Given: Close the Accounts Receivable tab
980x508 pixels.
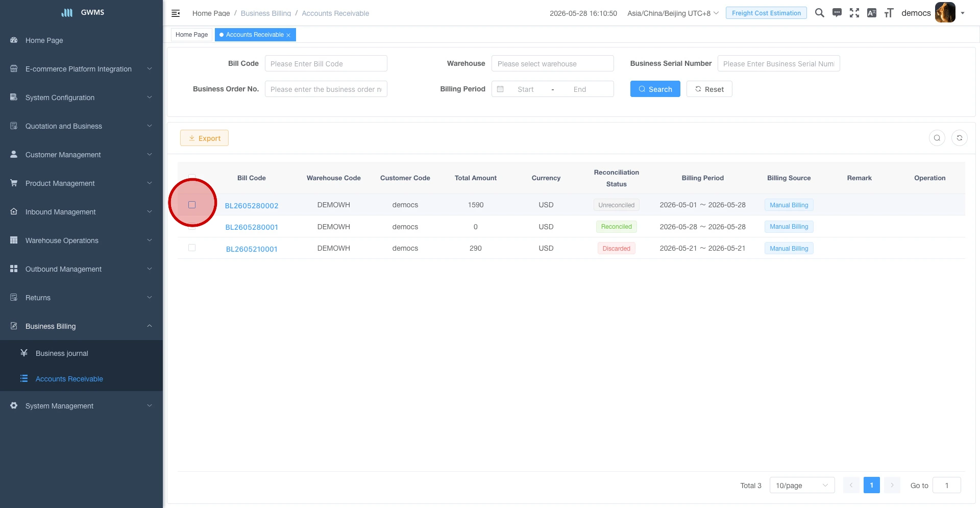Looking at the screenshot, I should tap(288, 35).
